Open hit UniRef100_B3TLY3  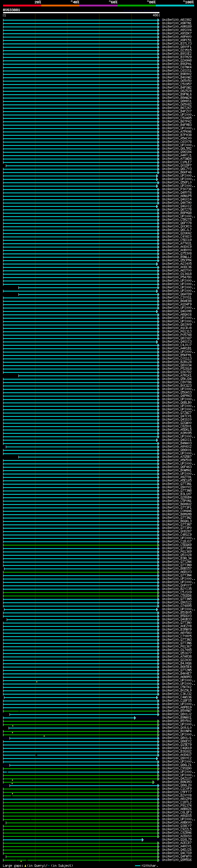point(176,43)
